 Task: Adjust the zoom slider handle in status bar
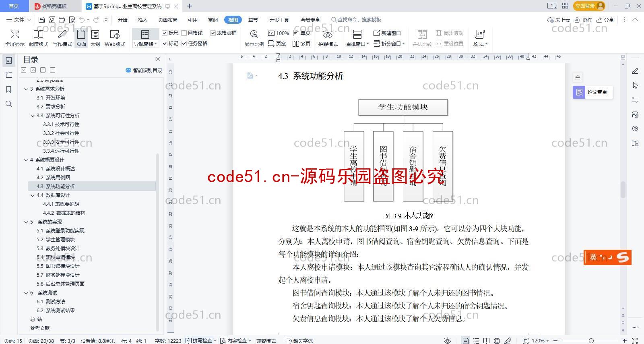591,341
